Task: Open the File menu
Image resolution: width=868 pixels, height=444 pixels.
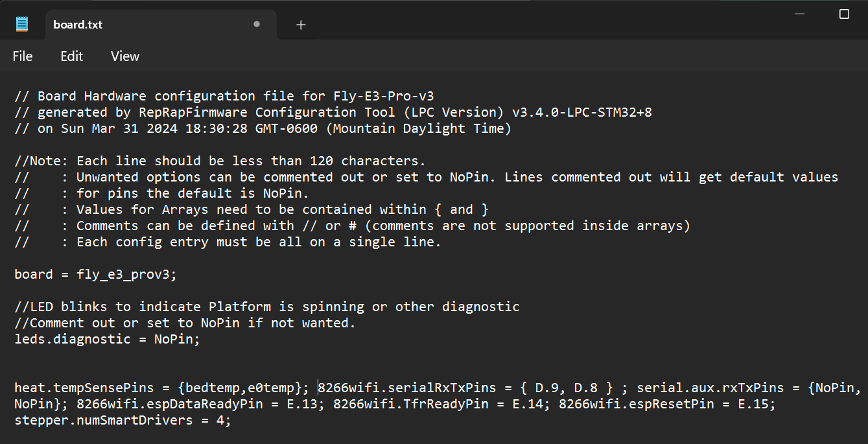Action: [23, 56]
